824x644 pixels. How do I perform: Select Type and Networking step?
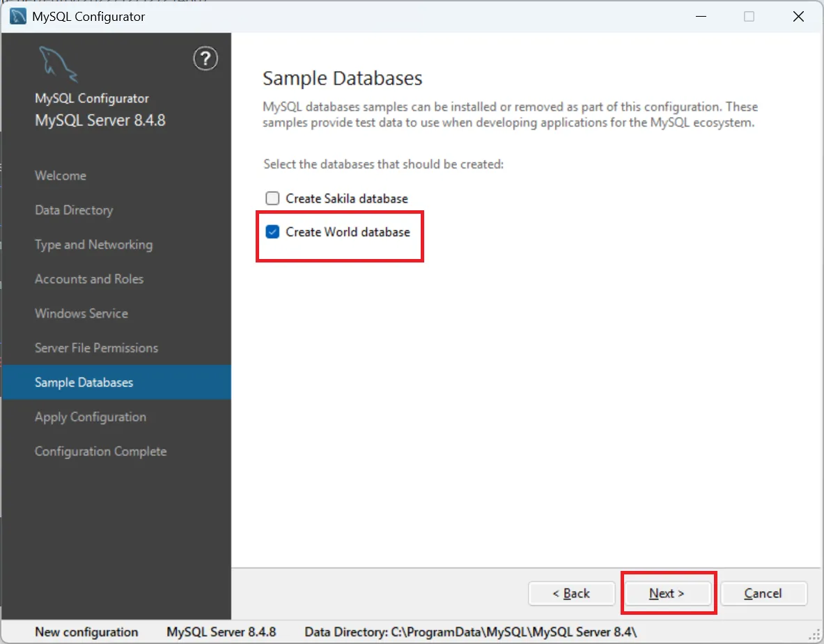coord(93,245)
